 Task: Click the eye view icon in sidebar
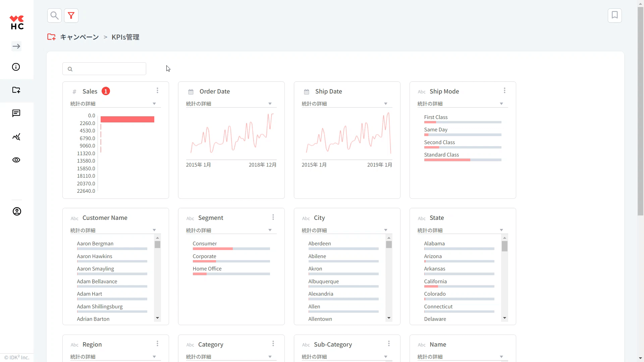click(x=16, y=160)
